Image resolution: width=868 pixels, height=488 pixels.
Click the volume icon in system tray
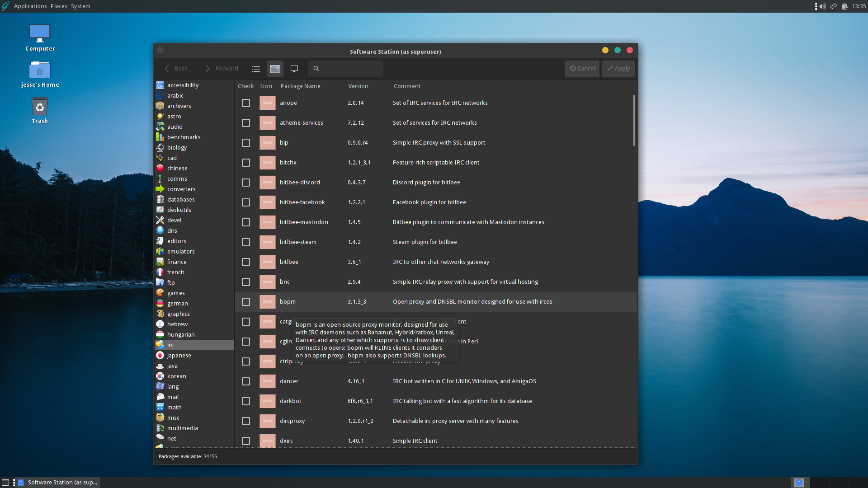pos(823,6)
